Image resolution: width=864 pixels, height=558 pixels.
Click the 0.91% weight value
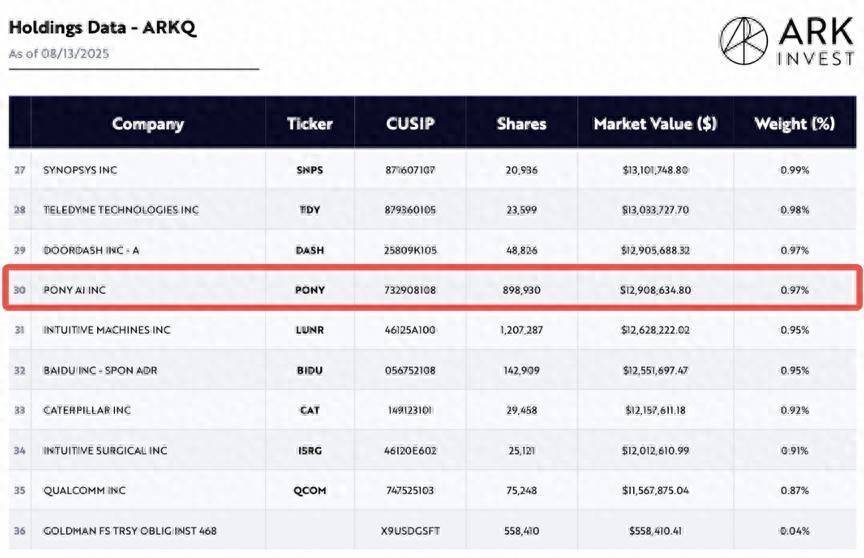[x=795, y=450]
